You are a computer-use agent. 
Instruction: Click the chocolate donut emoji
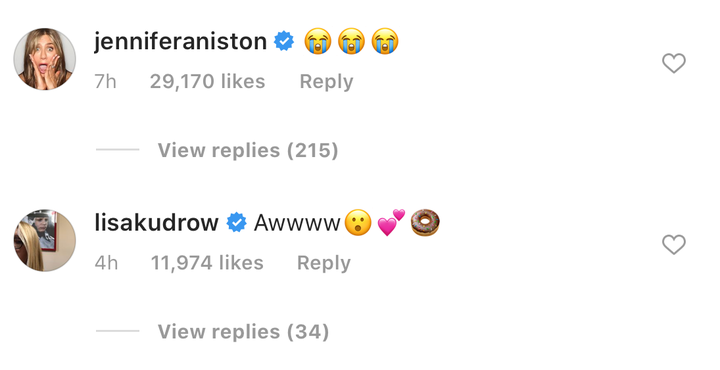click(425, 223)
